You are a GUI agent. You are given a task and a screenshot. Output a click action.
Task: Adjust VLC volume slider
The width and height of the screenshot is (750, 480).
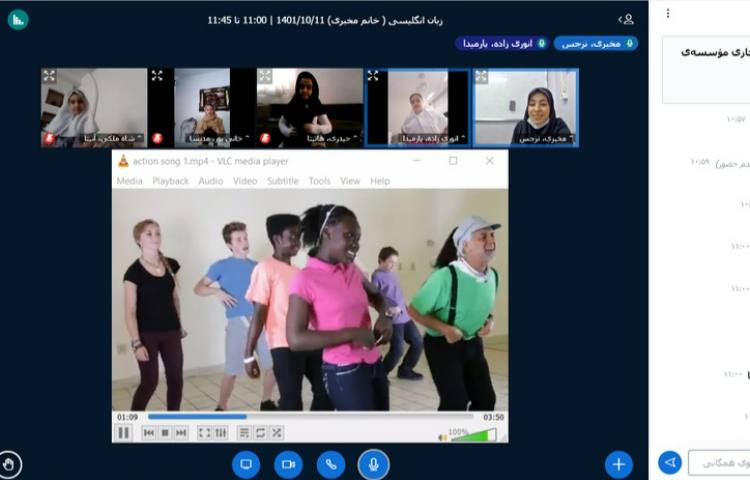click(x=473, y=436)
